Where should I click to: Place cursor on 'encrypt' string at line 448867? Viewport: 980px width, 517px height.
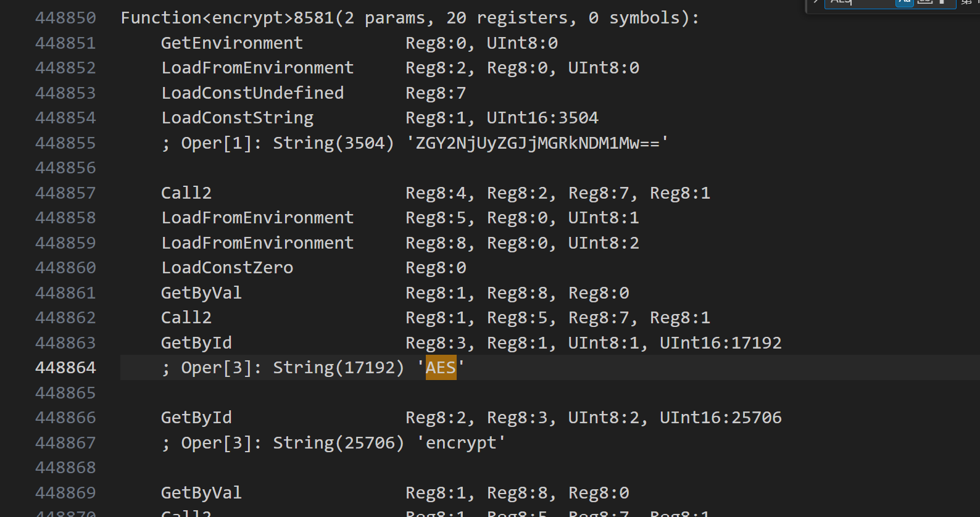click(x=461, y=443)
